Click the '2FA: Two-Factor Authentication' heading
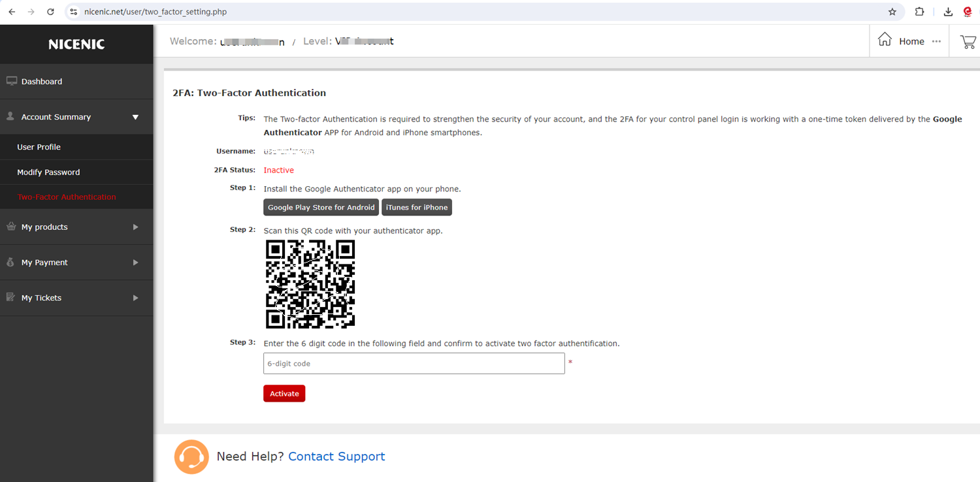Screen dimensions: 980x482 click(249, 93)
